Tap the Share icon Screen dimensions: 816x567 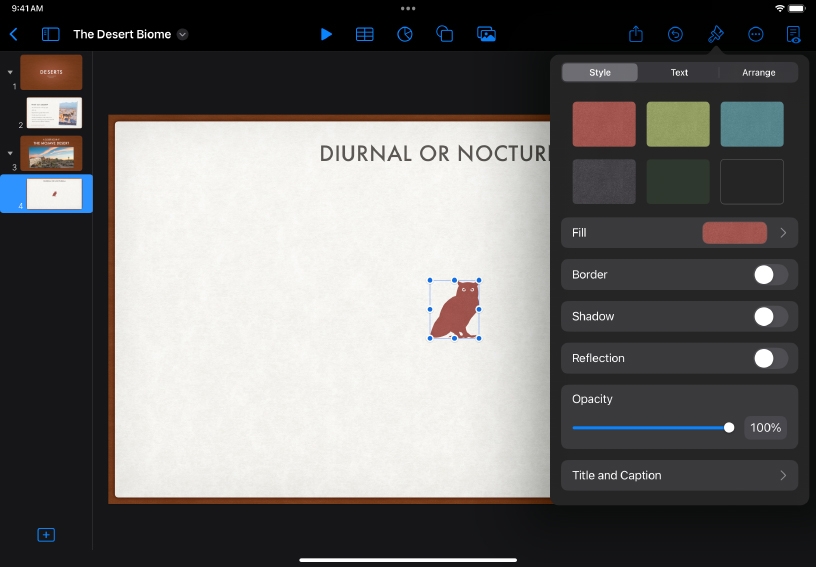point(636,34)
